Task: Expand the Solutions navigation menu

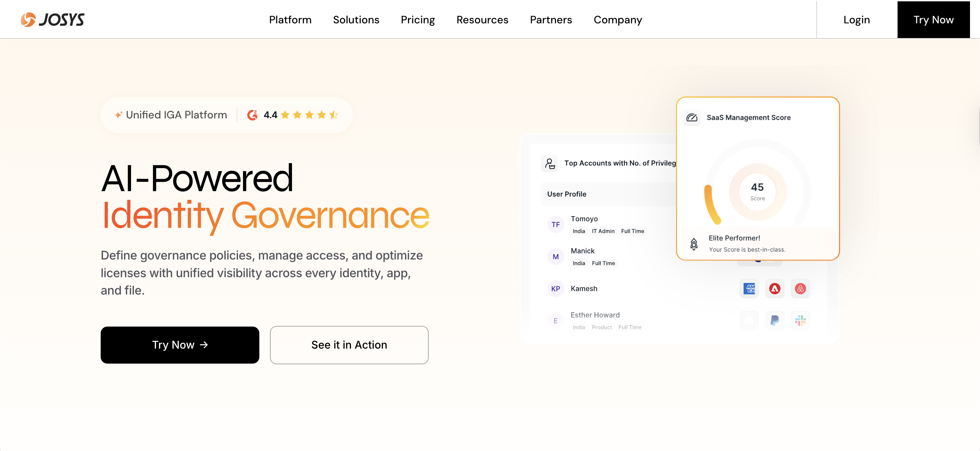Action: tap(356, 20)
